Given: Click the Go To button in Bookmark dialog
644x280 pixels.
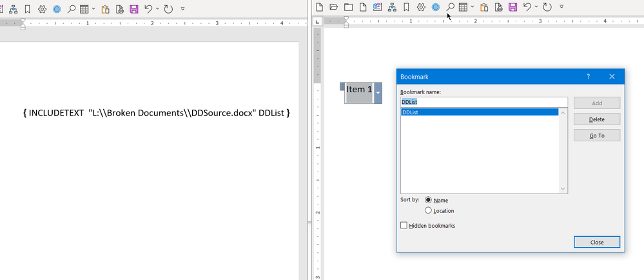Looking at the screenshot, I should 597,135.
